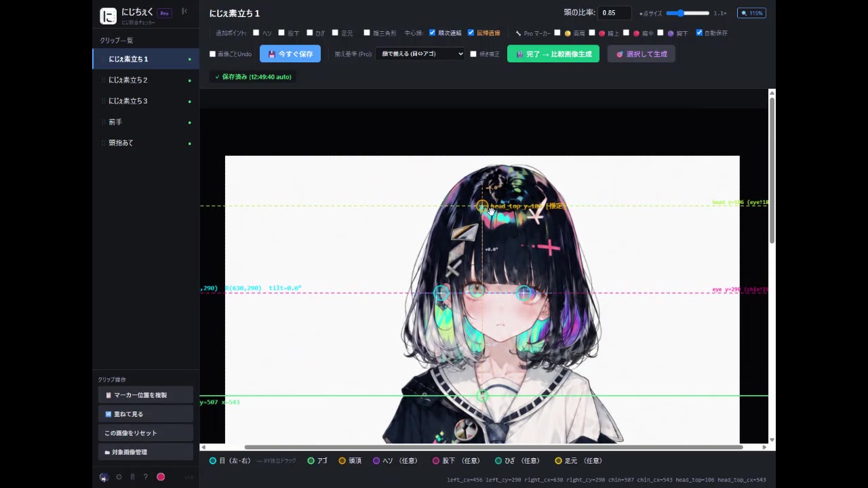This screenshot has width=868, height=488.
Task: Enable the 腕上 Pro marker checkbox
Action: tap(591, 33)
